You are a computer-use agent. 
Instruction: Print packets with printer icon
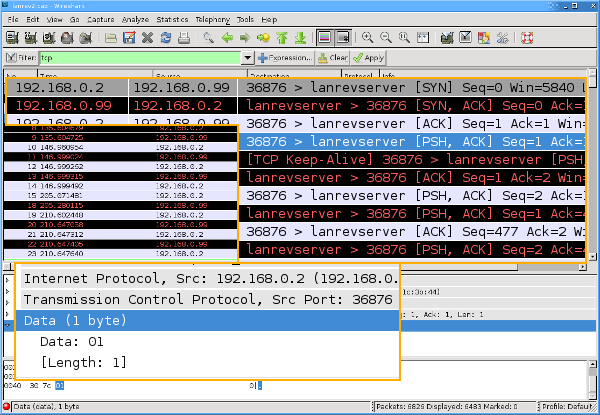184,37
